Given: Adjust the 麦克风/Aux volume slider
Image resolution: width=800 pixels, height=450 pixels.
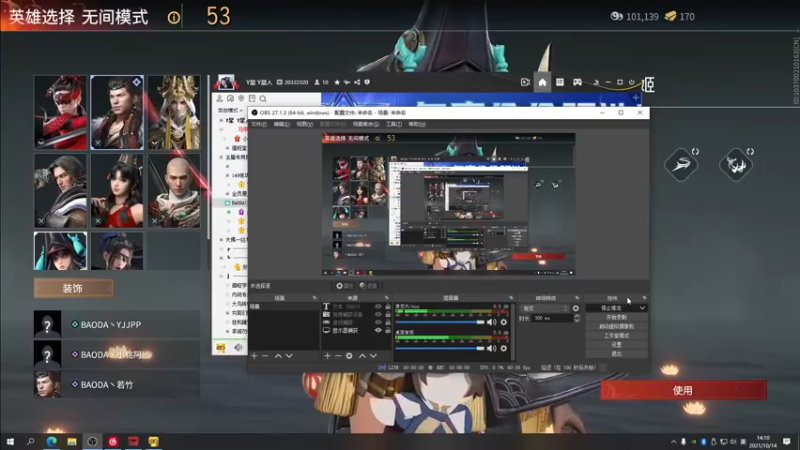Looking at the screenshot, I should 439,322.
